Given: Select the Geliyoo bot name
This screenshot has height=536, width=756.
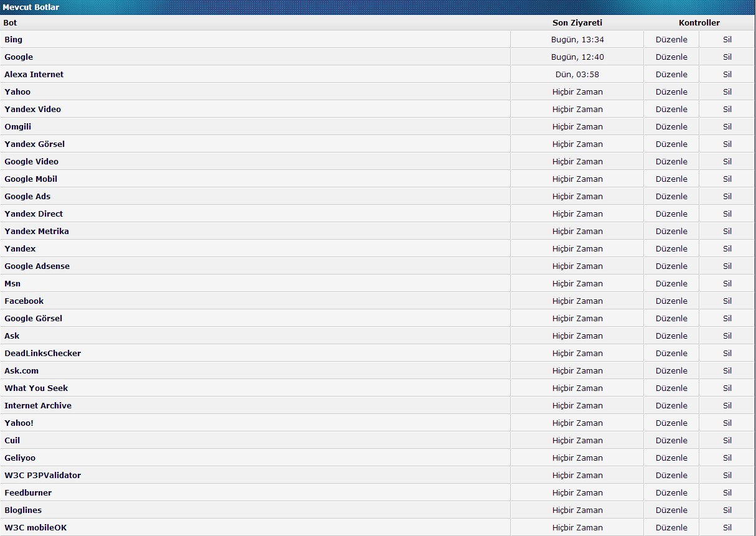Looking at the screenshot, I should point(20,458).
